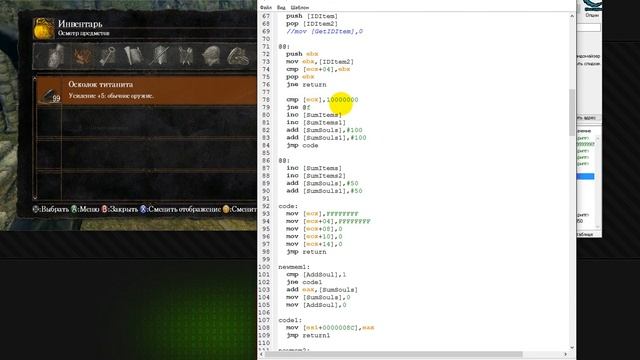This screenshot has height=360, width=640.
Task: Click the 'mov [esi+0000008C],eax' line
Action: [x=330, y=328]
